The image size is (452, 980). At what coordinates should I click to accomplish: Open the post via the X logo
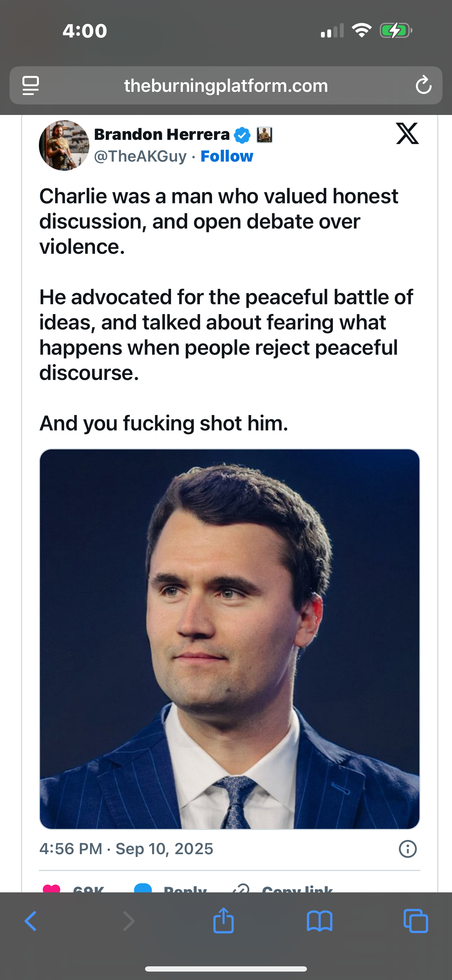pos(407,134)
